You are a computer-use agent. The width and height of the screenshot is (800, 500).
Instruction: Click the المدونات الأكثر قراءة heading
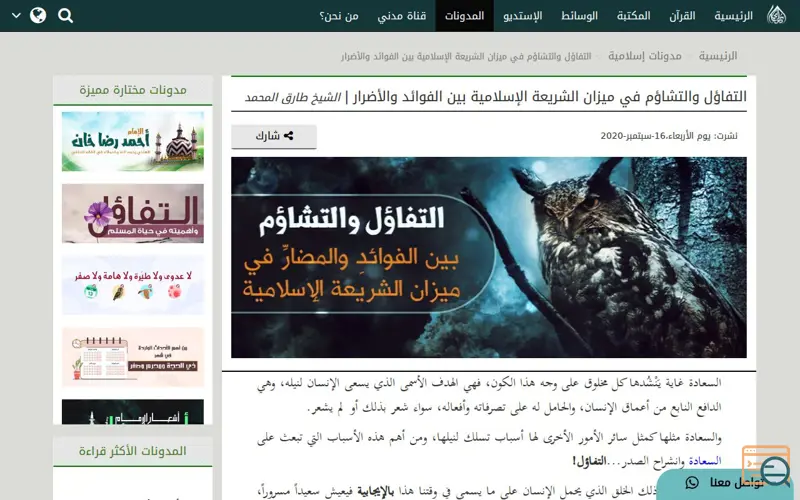click(133, 451)
